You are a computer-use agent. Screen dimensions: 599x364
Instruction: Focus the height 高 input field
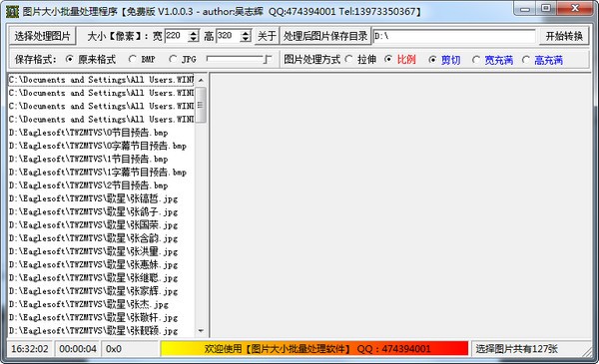[x=229, y=36]
